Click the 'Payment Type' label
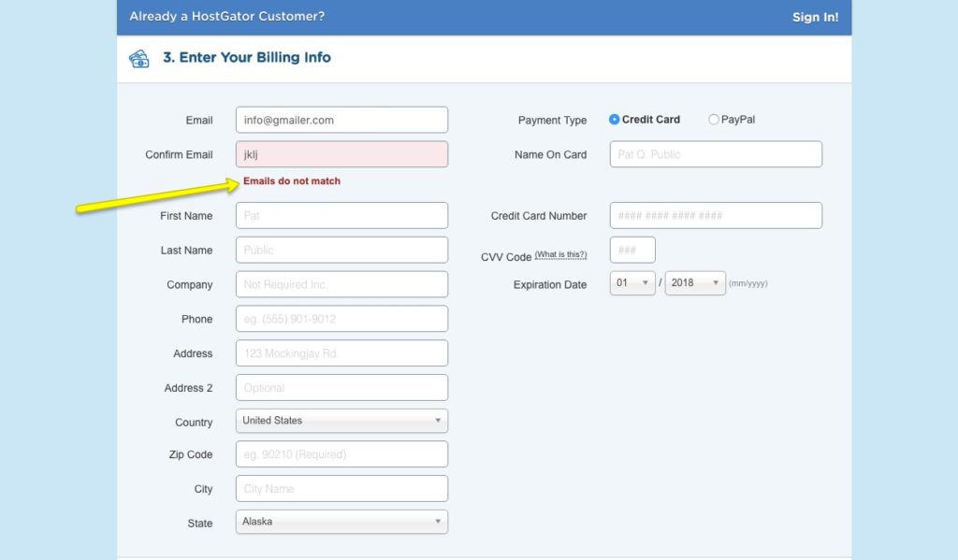This screenshot has height=560, width=958. (552, 121)
